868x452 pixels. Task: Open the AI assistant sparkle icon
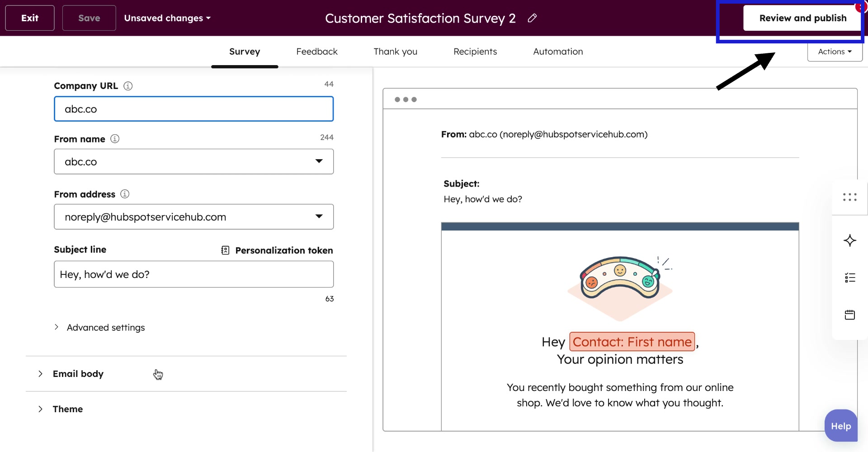tap(850, 240)
